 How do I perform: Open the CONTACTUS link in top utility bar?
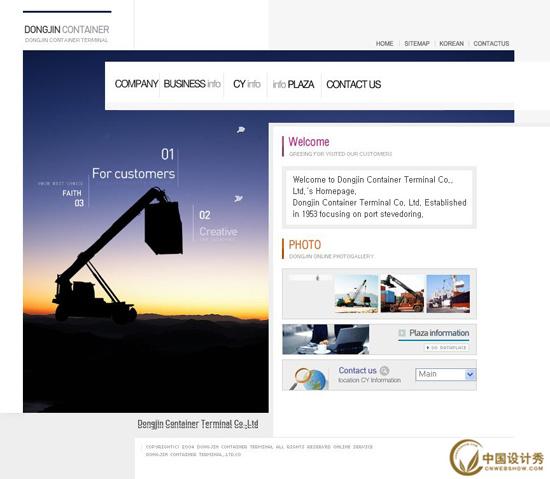491,43
